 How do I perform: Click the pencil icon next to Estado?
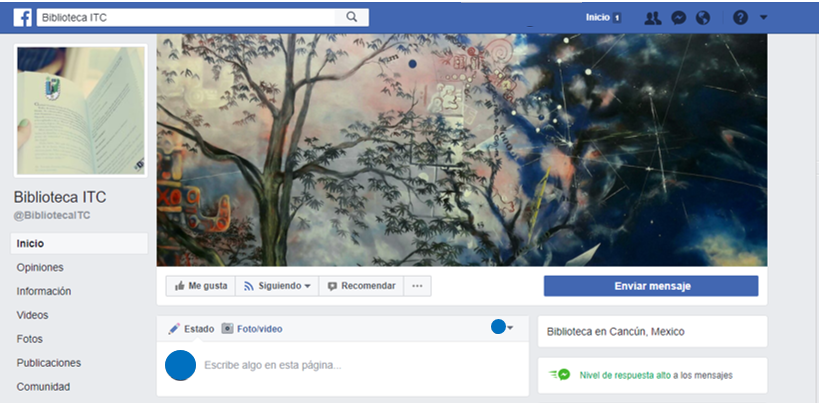174,329
